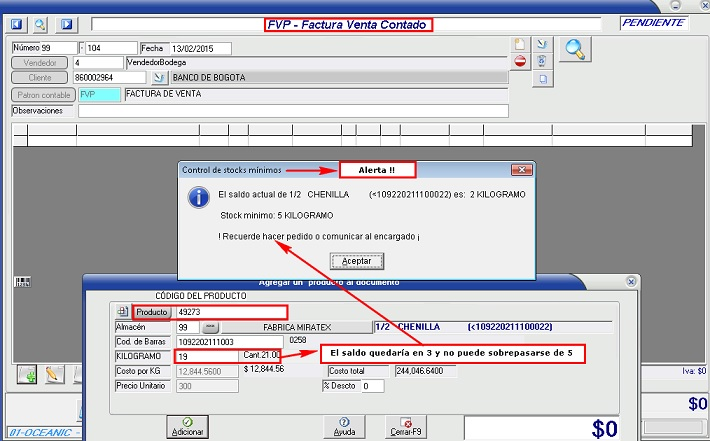Click the Ayuda help button
710x441 pixels.
tap(344, 427)
